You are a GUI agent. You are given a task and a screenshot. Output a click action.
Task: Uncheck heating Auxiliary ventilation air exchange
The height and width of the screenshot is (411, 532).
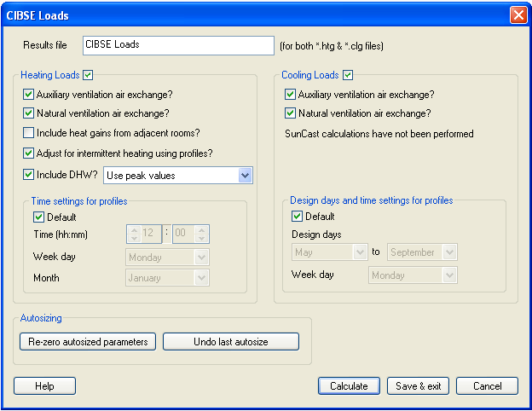[x=29, y=95]
